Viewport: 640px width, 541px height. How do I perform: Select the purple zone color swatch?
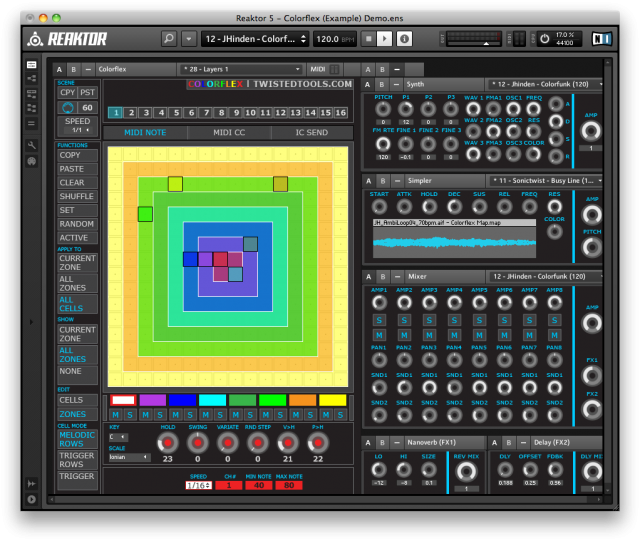pyautogui.click(x=151, y=400)
